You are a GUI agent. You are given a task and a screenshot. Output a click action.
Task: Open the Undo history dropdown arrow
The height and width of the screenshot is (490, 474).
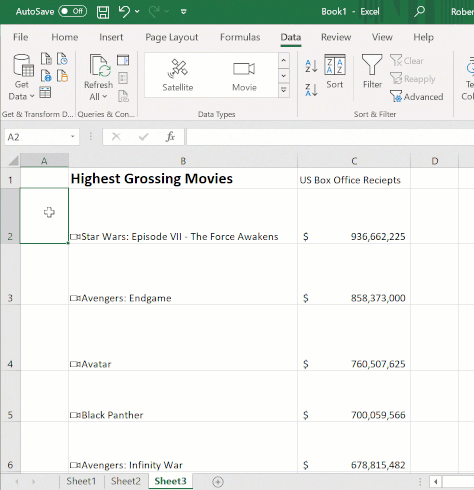[x=137, y=11]
